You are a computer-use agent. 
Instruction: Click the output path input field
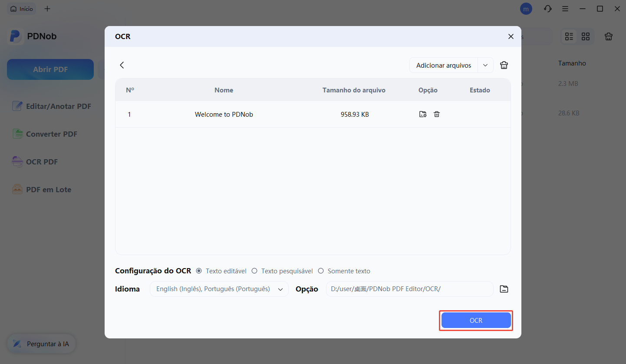coord(409,289)
